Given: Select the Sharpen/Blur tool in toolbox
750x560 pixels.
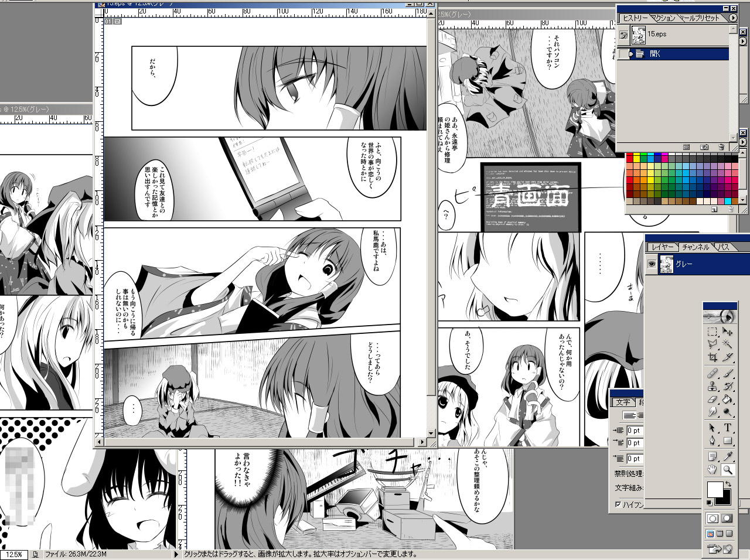Looking at the screenshot, I should (712, 411).
